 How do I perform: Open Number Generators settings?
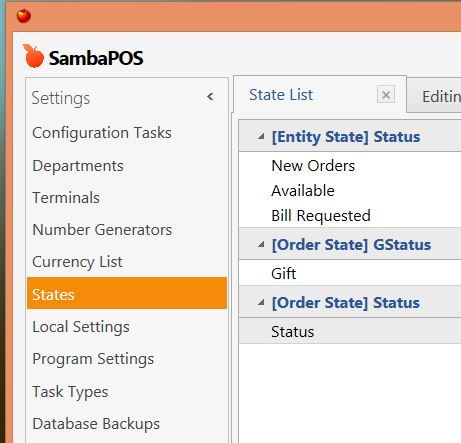(102, 230)
